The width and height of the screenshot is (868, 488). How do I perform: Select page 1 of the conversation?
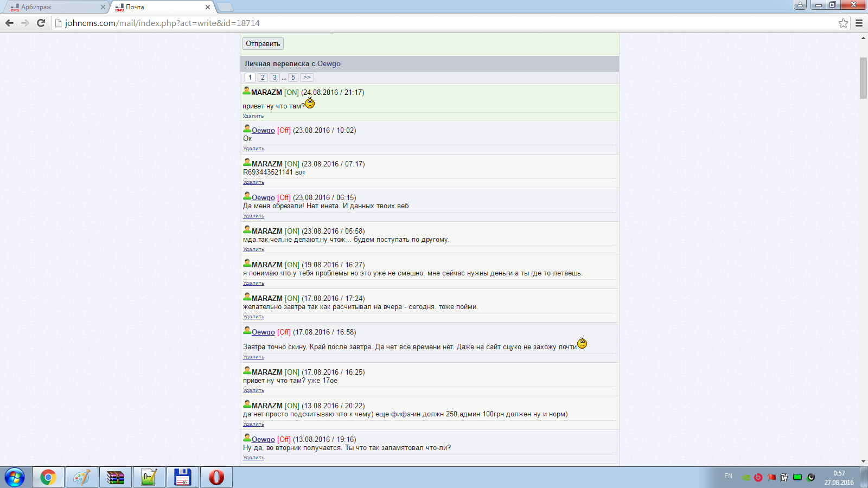[x=250, y=78]
